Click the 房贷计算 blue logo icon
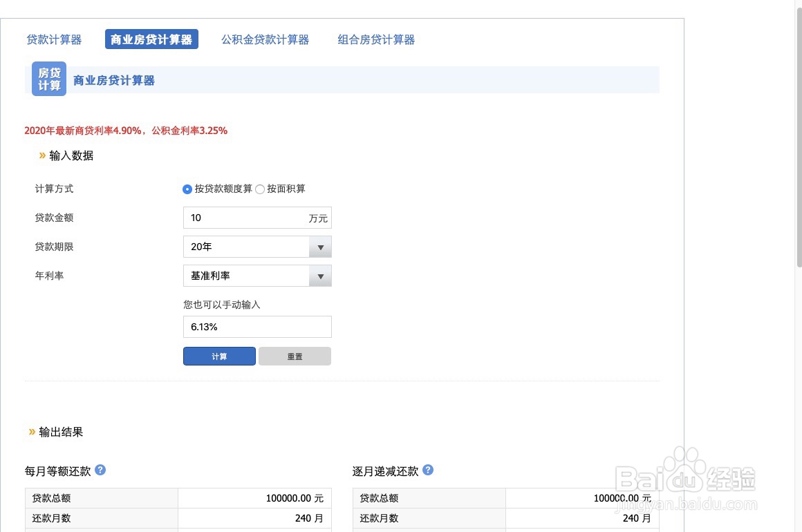 pyautogui.click(x=49, y=79)
